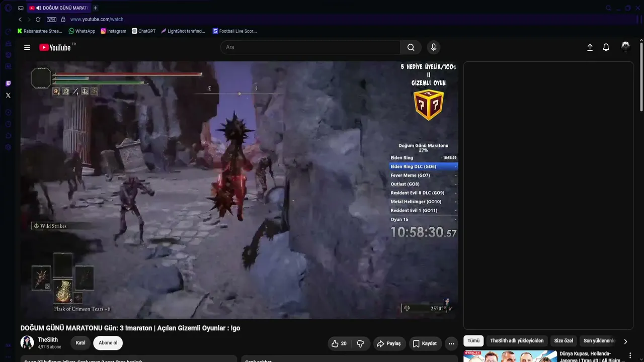Open the Instagram bookmark
Screen dimensions: 644x362
tap(113, 31)
